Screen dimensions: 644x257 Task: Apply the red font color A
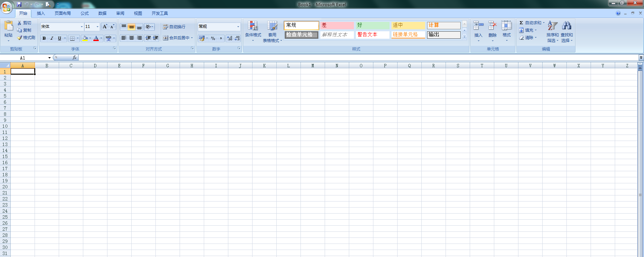(96, 38)
